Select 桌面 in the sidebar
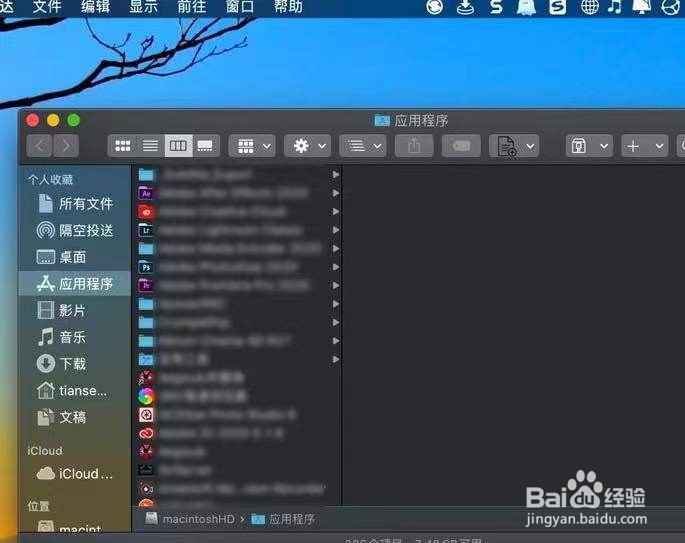The height and width of the screenshot is (543, 685). [x=61, y=257]
